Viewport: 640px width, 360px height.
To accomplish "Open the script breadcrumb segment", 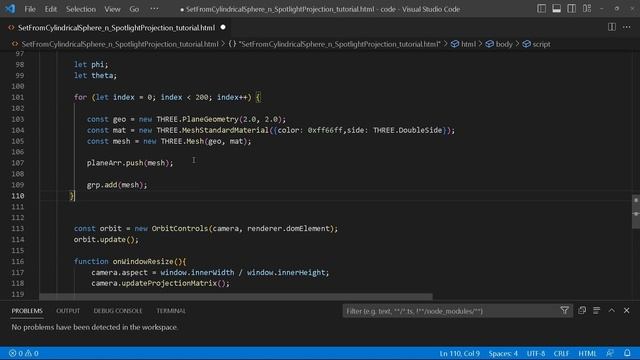I will pos(541,44).
